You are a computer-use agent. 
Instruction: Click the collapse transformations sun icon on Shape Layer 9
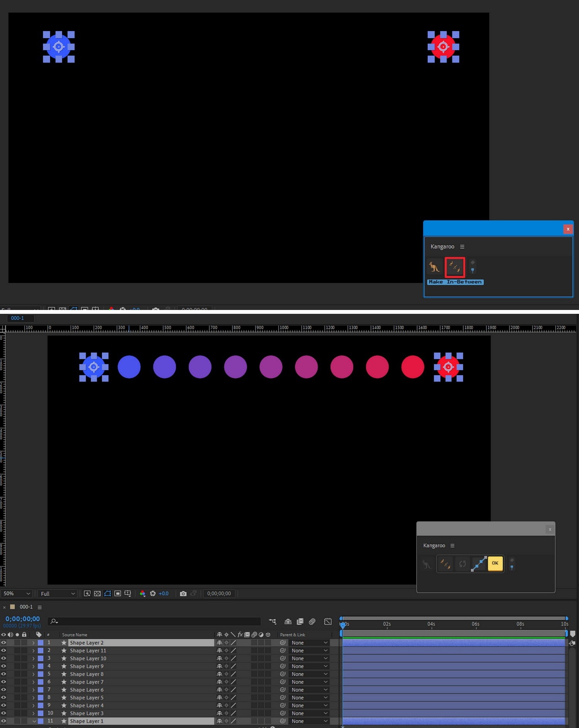pos(226,666)
